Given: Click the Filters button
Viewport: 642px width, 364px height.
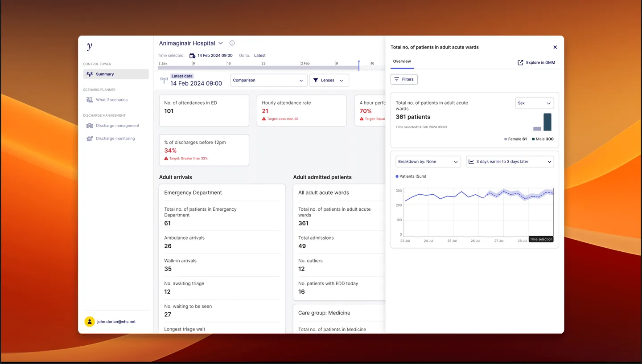Looking at the screenshot, I should click(x=404, y=79).
